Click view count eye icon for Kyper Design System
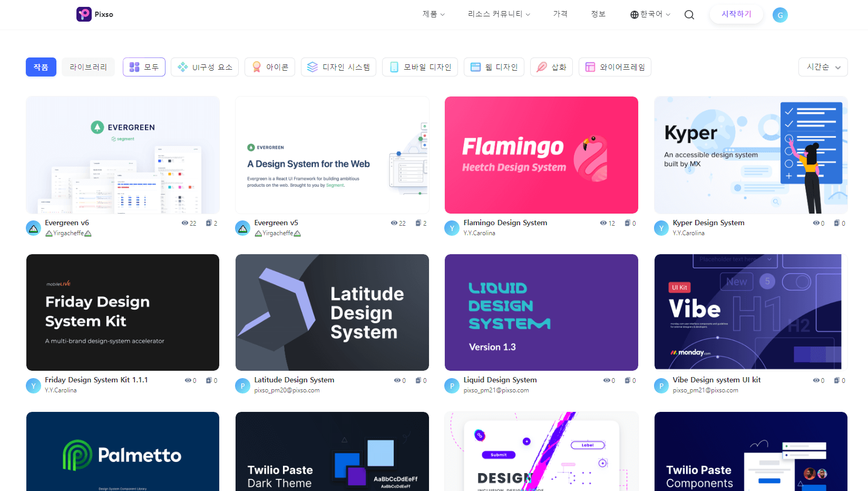868x491 pixels. click(x=816, y=223)
